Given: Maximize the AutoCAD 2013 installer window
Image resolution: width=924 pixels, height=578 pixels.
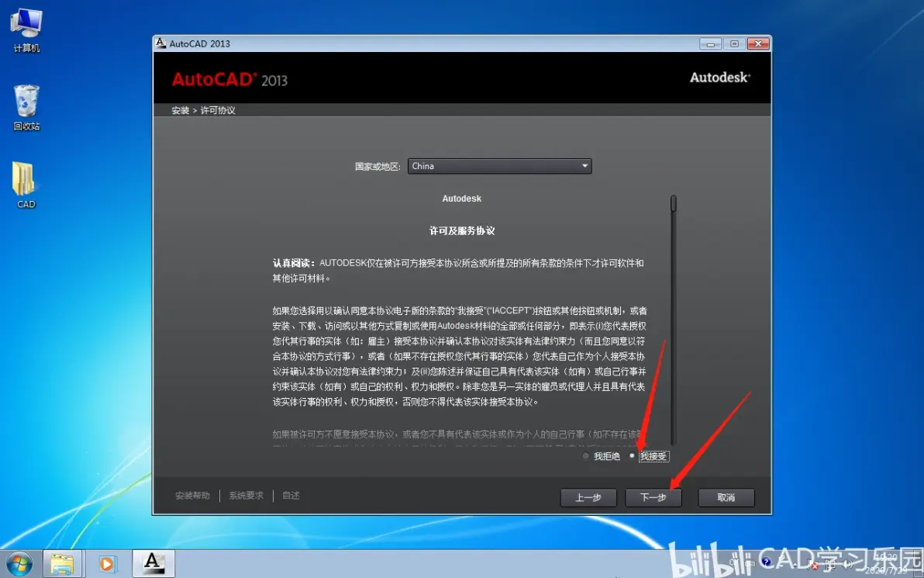Looking at the screenshot, I should coord(734,43).
